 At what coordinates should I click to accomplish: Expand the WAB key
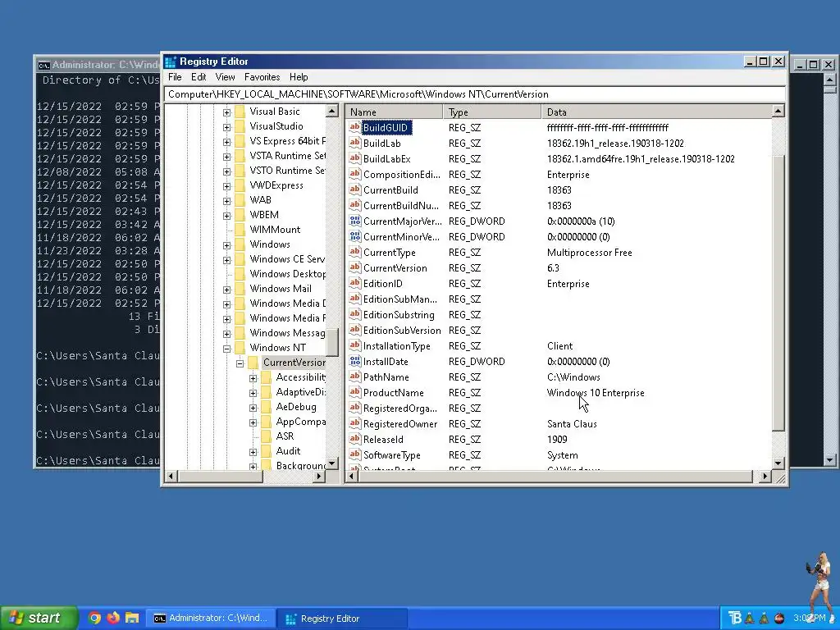point(226,201)
